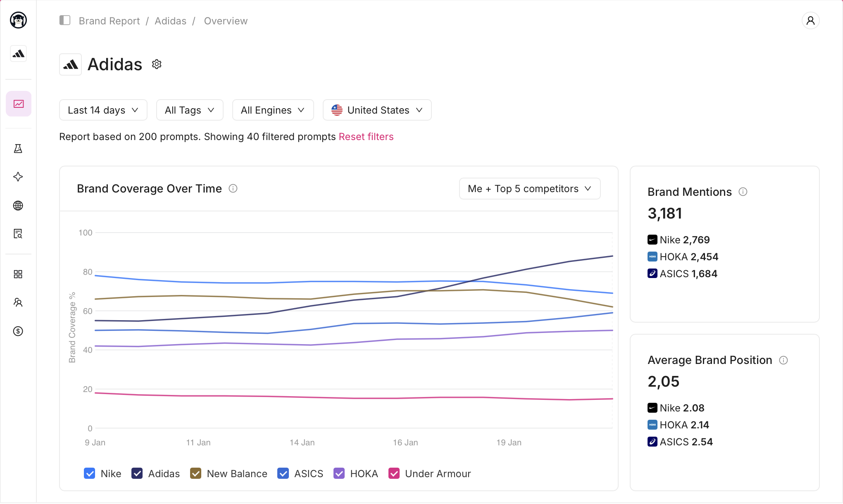Uncheck the Nike legend checkbox
The height and width of the screenshot is (504, 843).
pos(89,473)
